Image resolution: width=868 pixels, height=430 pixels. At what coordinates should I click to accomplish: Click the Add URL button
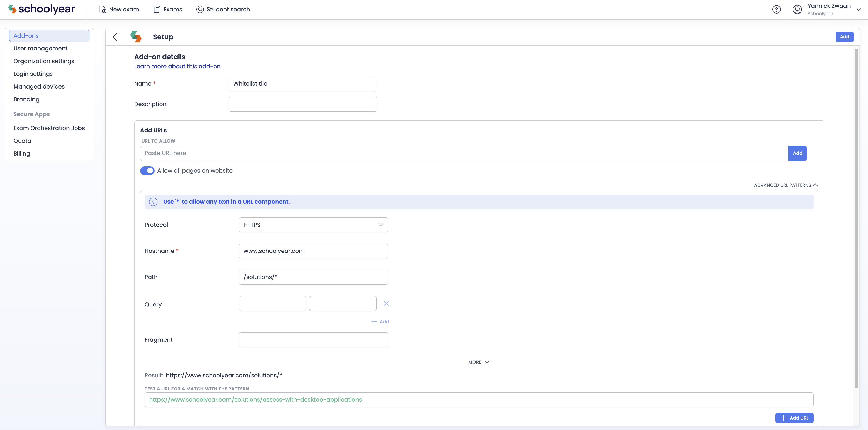[x=794, y=418]
